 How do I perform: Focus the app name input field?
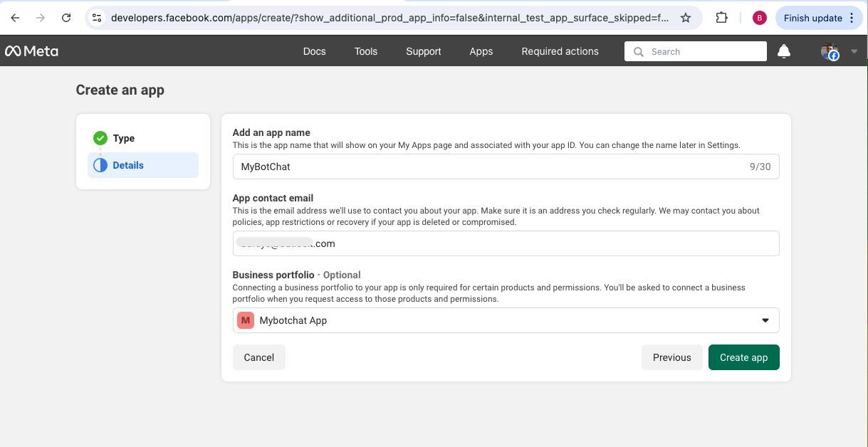pyautogui.click(x=491, y=167)
